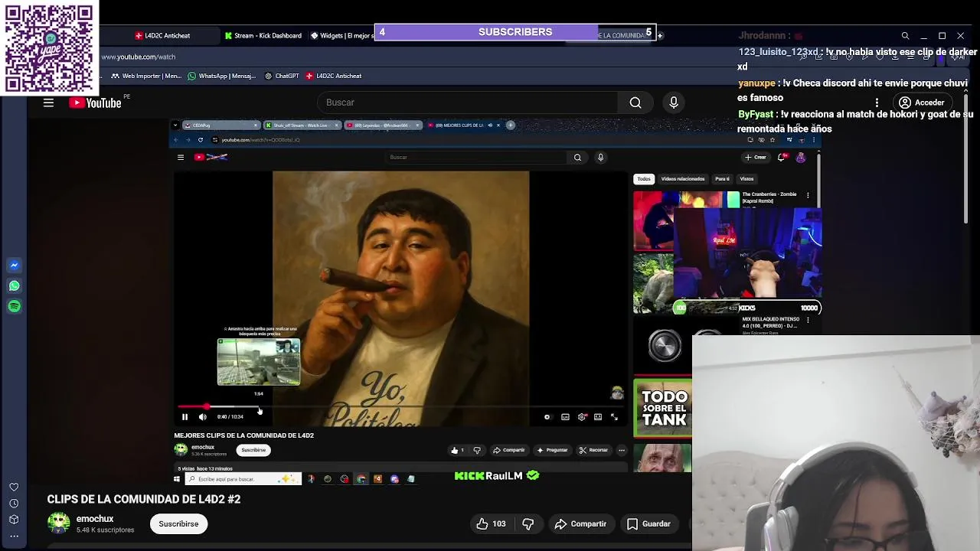Select the Vistos chip
This screenshot has width=980, height=551.
pyautogui.click(x=746, y=179)
